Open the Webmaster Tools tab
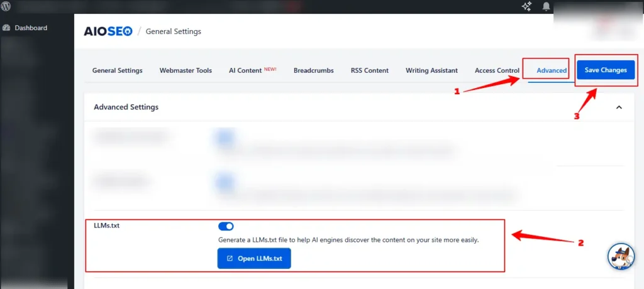 (x=186, y=70)
